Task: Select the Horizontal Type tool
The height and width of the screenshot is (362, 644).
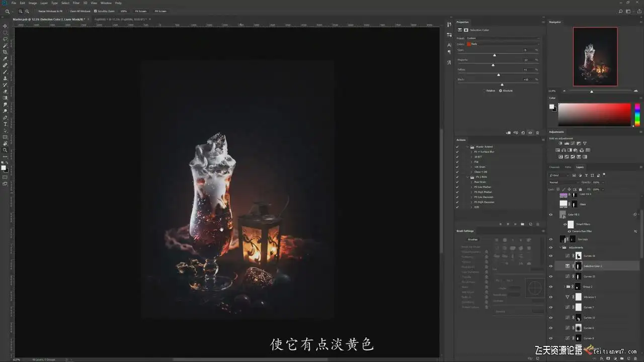Action: pyautogui.click(x=5, y=124)
